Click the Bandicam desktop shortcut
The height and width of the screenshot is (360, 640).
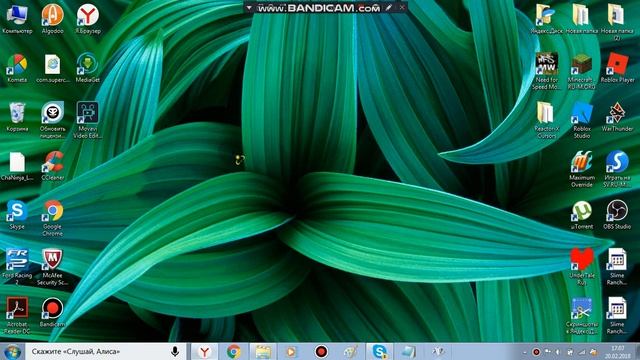(52, 313)
